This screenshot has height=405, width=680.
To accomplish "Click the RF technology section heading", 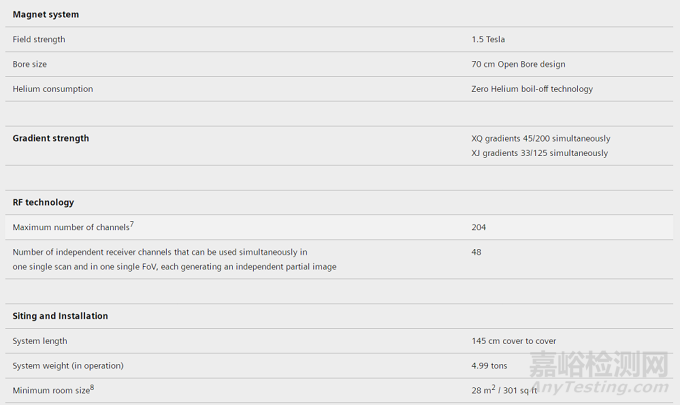I will pos(43,202).
